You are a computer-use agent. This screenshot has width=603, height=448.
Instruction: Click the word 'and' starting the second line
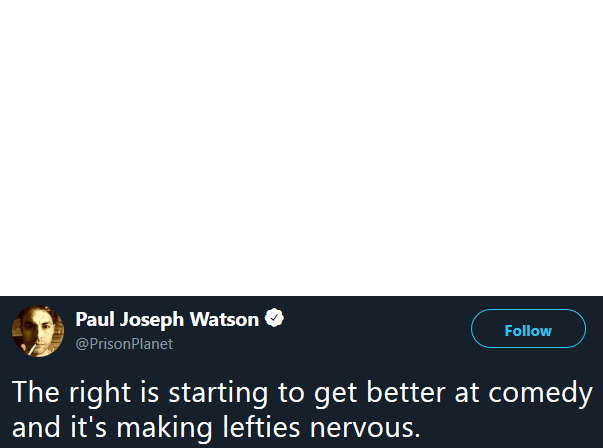pos(36,426)
